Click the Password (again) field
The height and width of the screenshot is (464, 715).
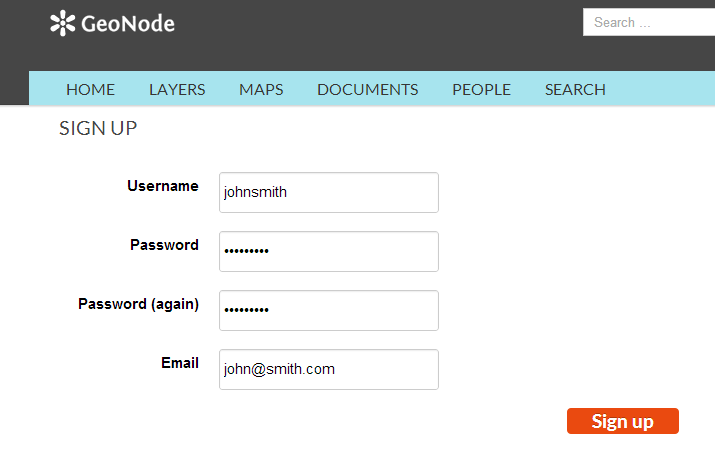point(329,310)
